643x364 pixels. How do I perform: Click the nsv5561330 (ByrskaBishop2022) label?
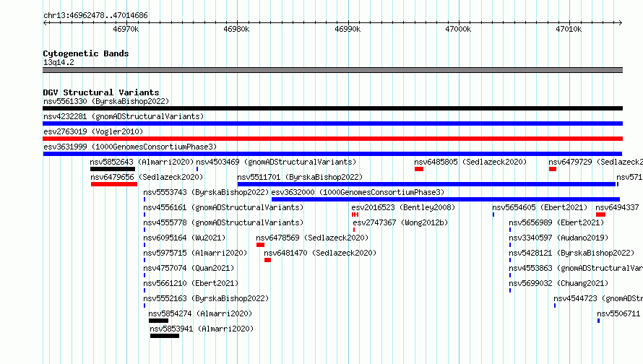tap(106, 101)
